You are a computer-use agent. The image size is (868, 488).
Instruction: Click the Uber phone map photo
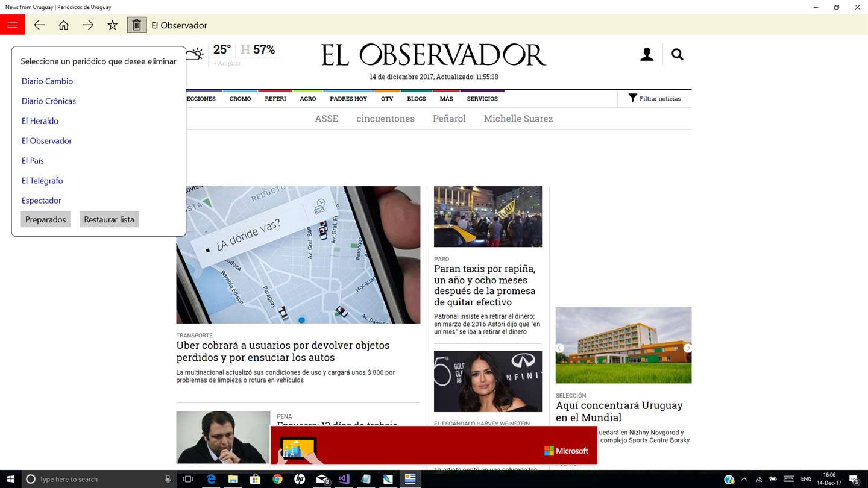tap(298, 255)
